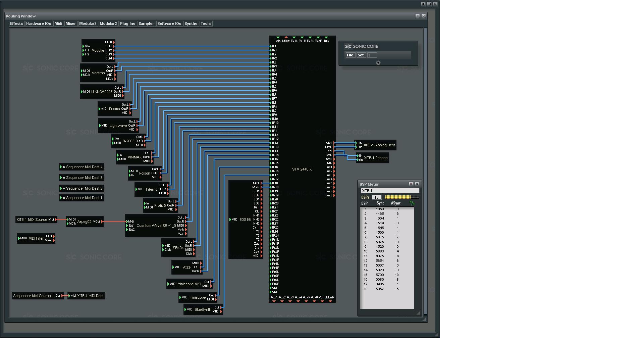Click the MOut port atop STM 2448 X

point(286,38)
